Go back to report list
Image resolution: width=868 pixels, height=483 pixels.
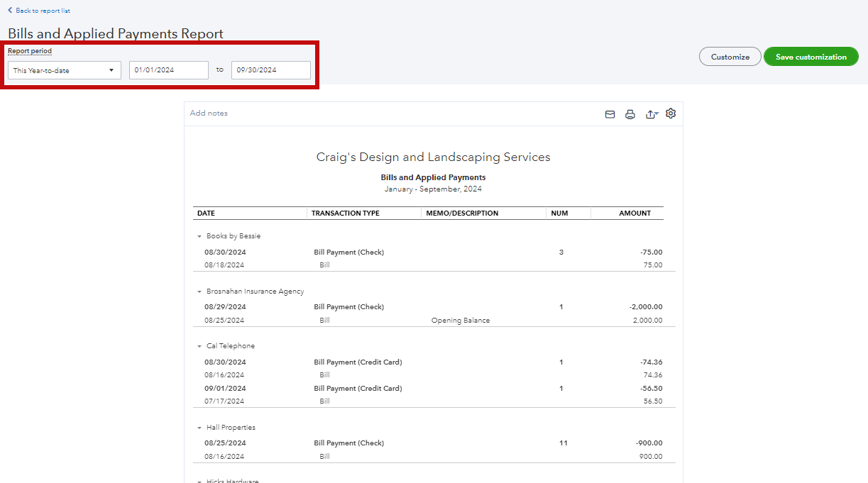[39, 11]
